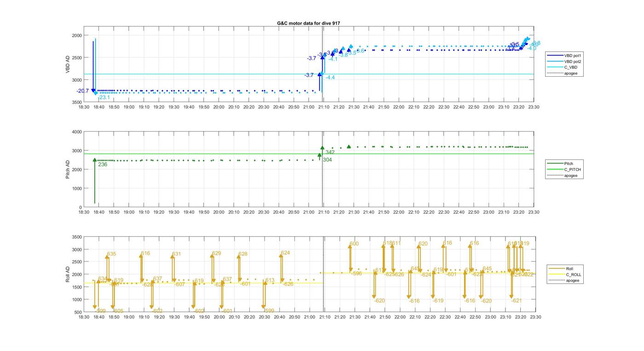Click the "635" roll data label
Image resolution: width=644 pixels, height=351 pixels.
(x=112, y=254)
